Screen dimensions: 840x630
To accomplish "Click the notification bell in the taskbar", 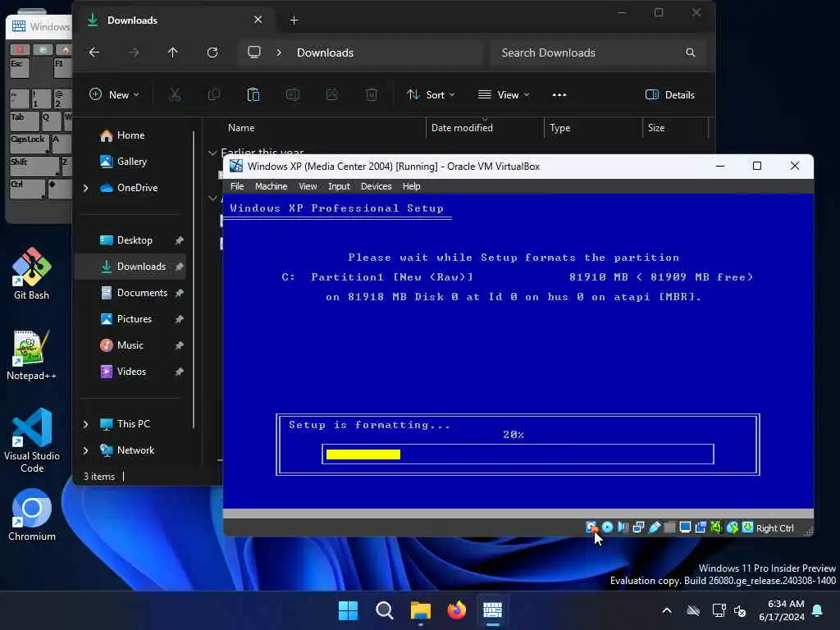I will click(x=818, y=610).
